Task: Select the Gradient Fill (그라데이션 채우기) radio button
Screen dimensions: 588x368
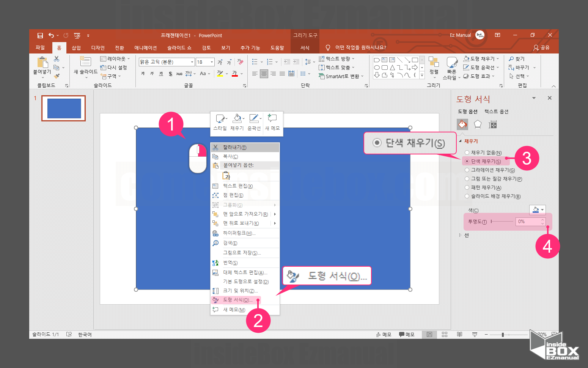Action: (x=467, y=170)
